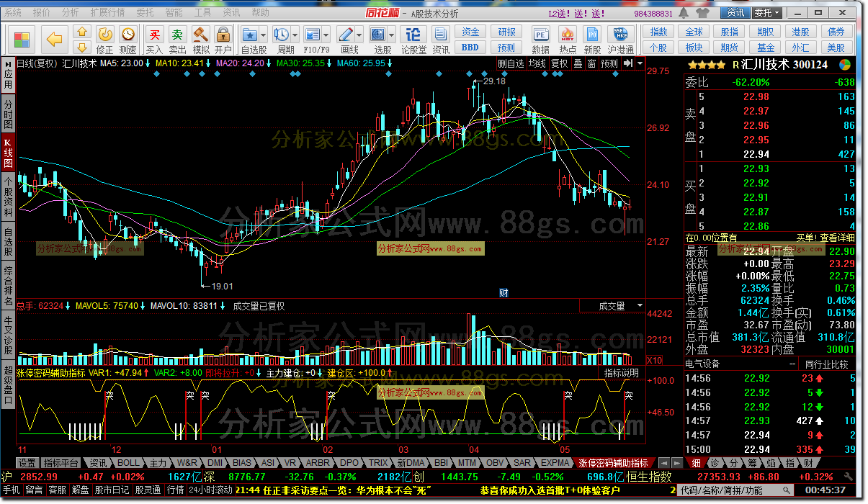Open the 热点 hotspot flame icon

coord(567,34)
